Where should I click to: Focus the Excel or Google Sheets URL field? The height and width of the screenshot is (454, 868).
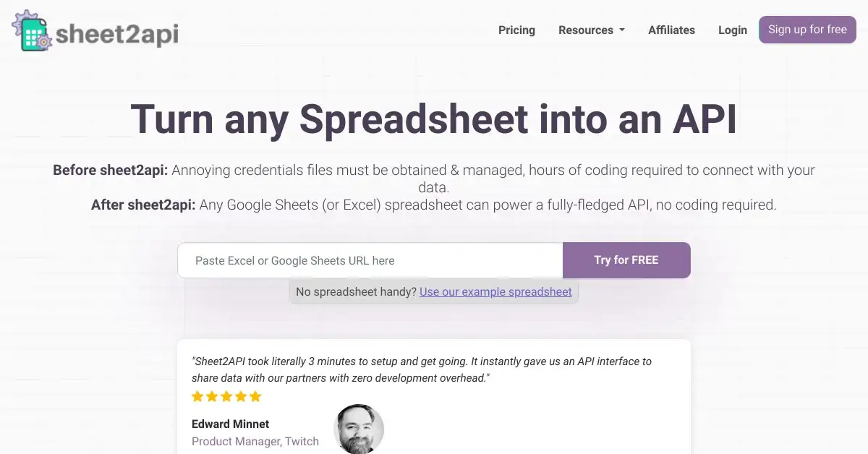[x=370, y=260]
